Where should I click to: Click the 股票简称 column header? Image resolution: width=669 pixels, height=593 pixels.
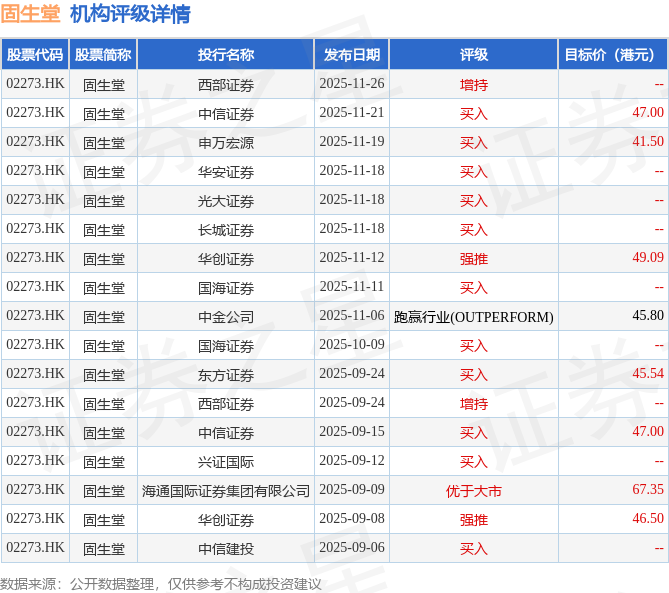pos(103,55)
